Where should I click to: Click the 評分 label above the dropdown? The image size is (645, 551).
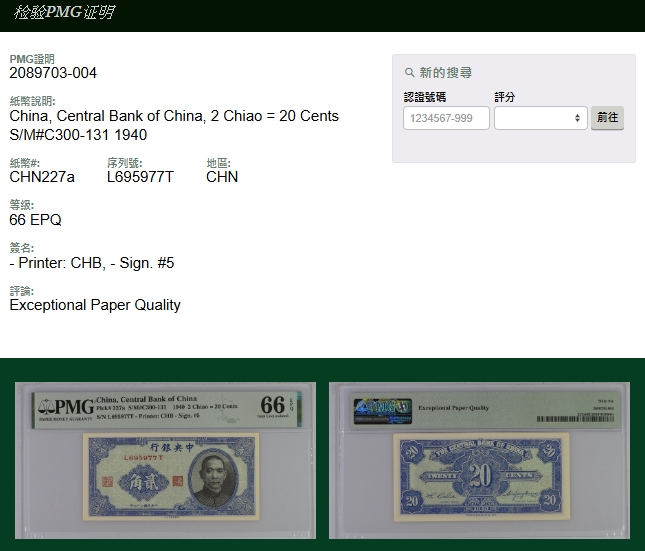505,97
